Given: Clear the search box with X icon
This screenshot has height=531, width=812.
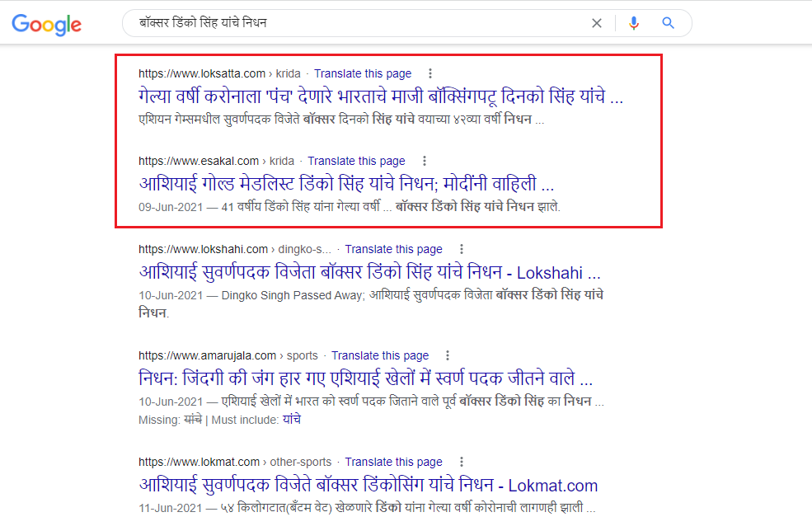Looking at the screenshot, I should point(597,23).
